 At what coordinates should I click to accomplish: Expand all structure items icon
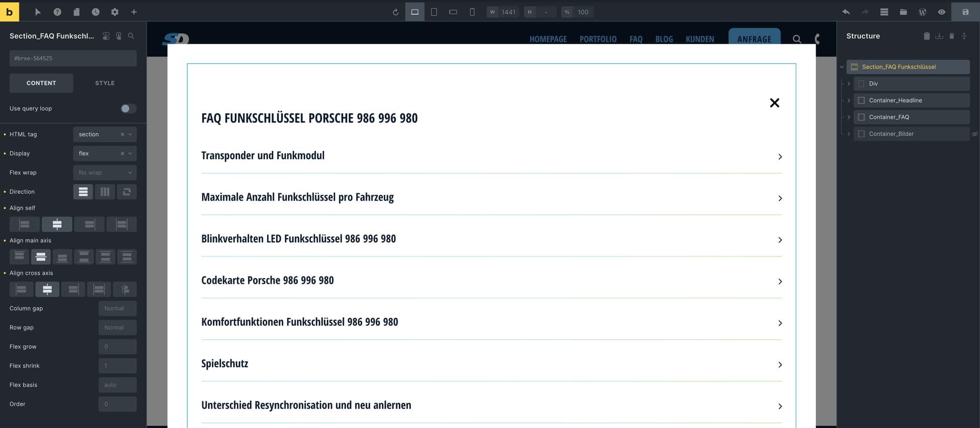coord(964,36)
